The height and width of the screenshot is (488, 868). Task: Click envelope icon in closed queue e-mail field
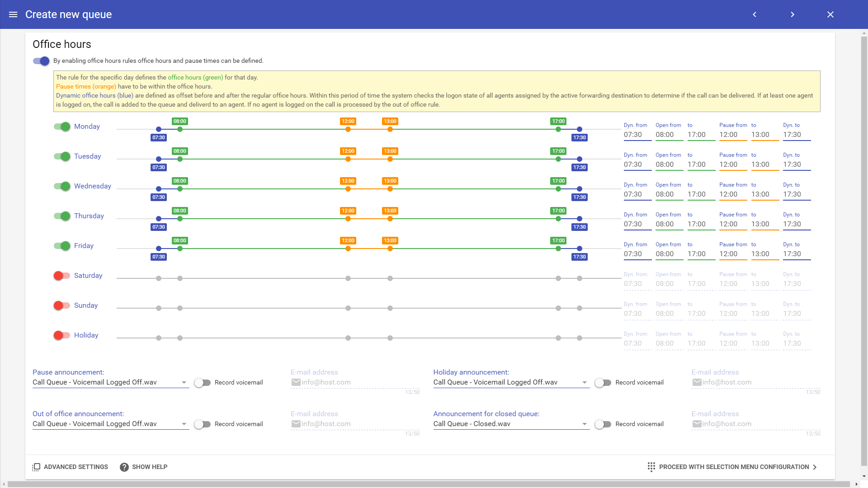697,424
